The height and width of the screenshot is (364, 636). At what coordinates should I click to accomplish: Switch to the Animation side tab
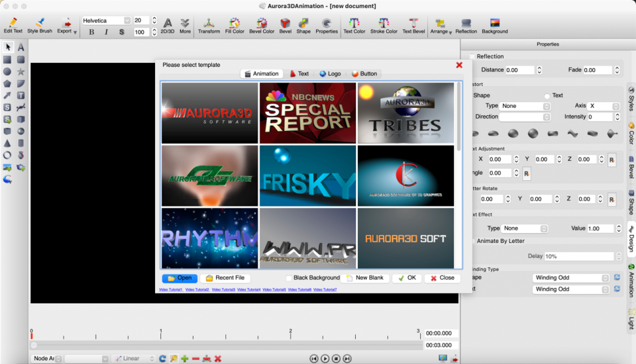pos(631,281)
